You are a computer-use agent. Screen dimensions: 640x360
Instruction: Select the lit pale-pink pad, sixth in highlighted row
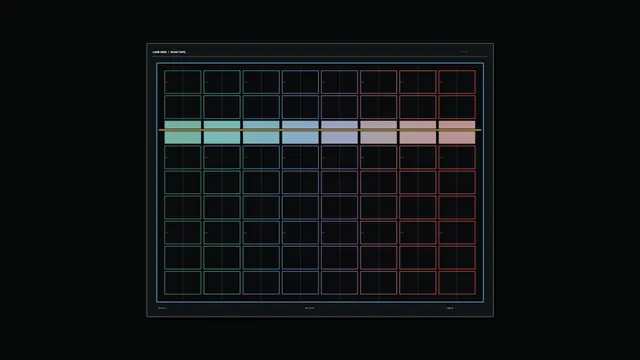(379, 132)
